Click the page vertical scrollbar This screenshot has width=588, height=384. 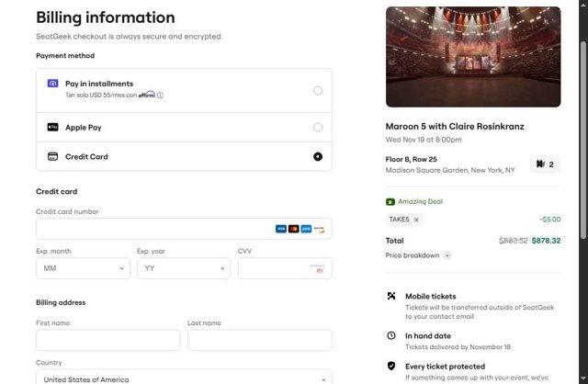[583, 139]
